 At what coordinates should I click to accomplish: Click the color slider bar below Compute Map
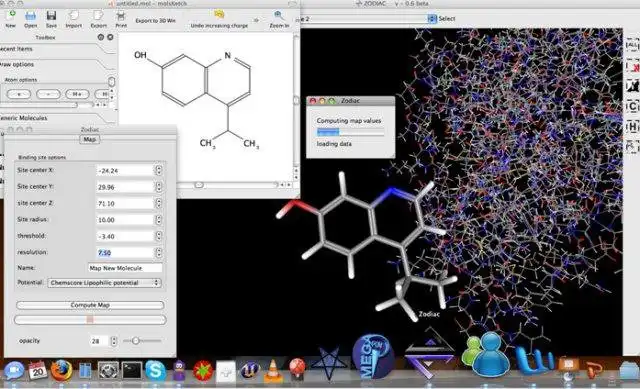point(90,320)
